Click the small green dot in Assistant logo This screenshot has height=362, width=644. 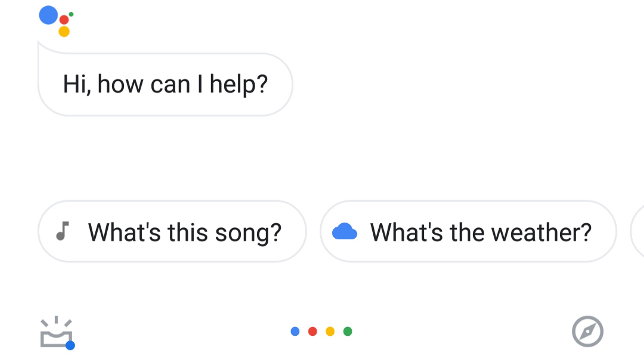71,14
